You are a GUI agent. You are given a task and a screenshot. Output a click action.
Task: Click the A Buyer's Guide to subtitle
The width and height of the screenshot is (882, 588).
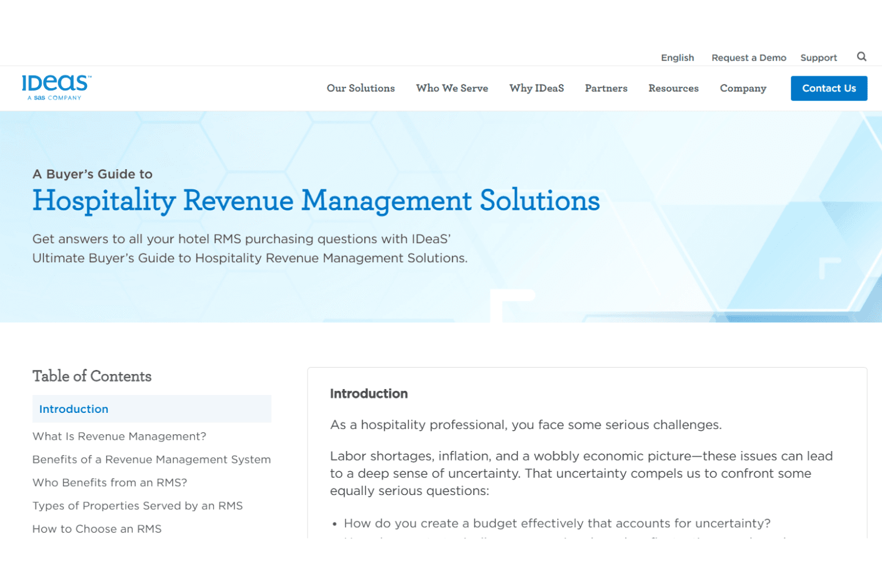pyautogui.click(x=92, y=174)
